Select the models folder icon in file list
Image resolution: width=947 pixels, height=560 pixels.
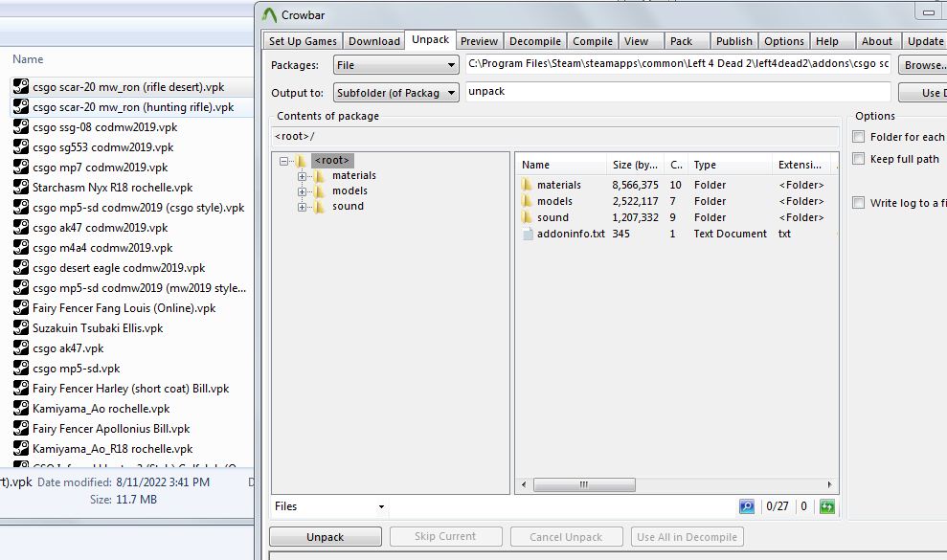coord(527,201)
